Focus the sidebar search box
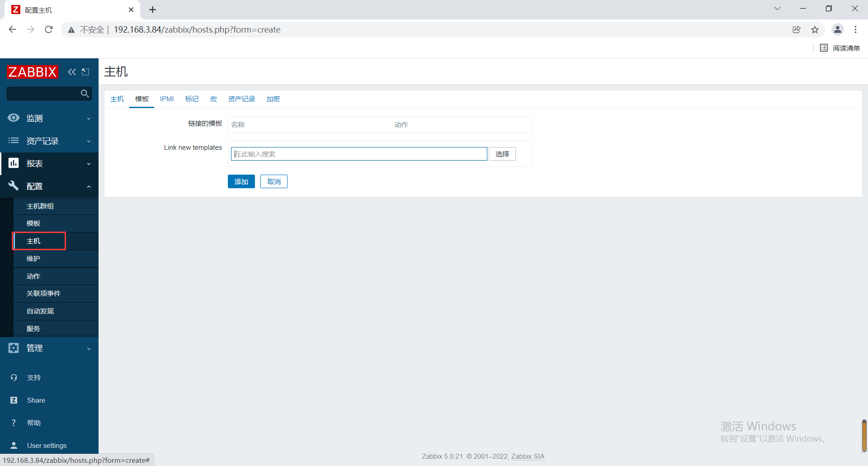This screenshot has width=868, height=466. [43, 94]
